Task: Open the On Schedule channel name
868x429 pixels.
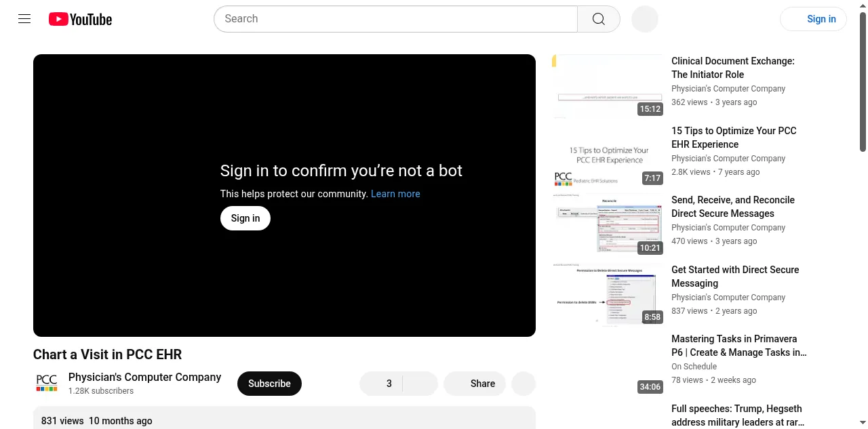Action: point(694,367)
